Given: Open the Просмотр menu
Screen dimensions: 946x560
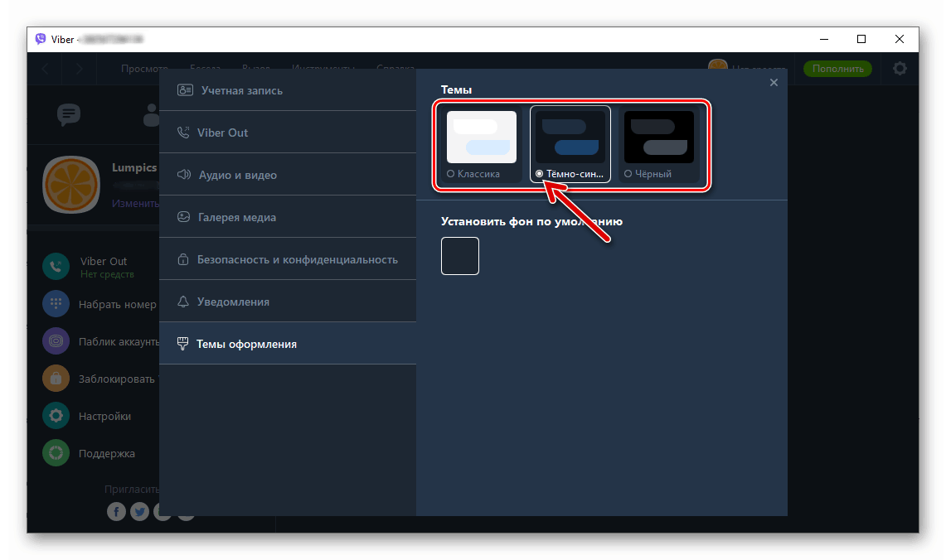Looking at the screenshot, I should coord(144,68).
